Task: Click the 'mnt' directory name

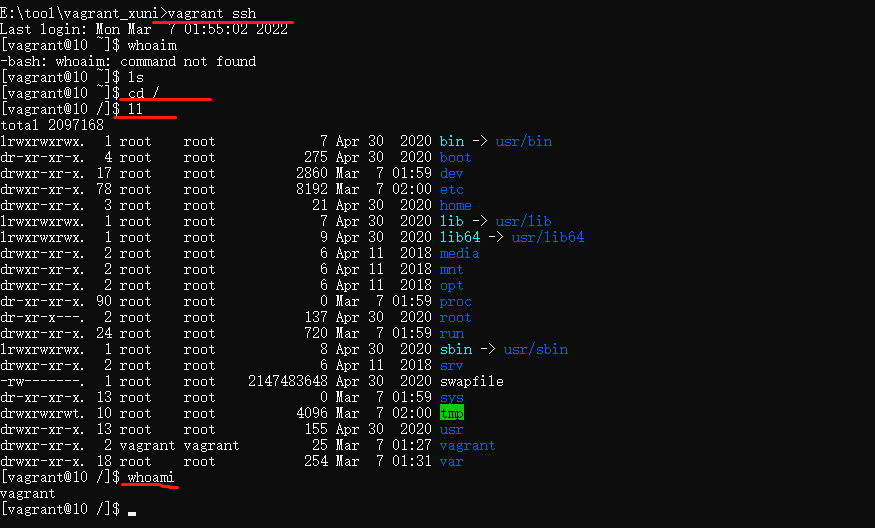Action: [x=451, y=270]
